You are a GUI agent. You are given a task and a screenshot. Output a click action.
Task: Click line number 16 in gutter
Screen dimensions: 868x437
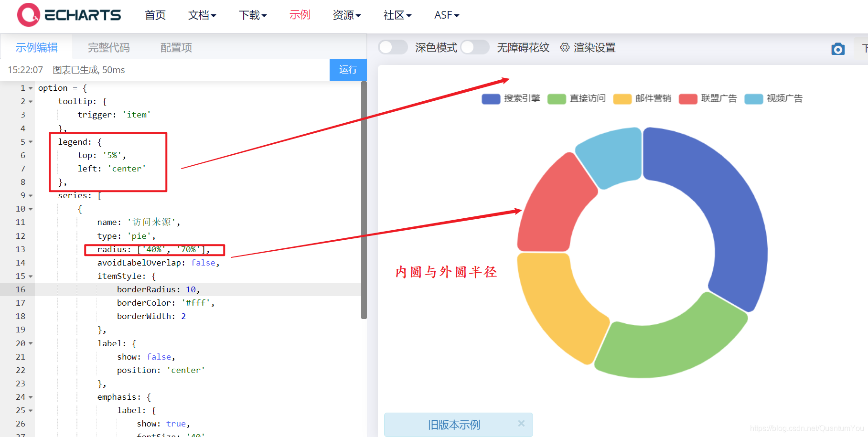coord(21,289)
